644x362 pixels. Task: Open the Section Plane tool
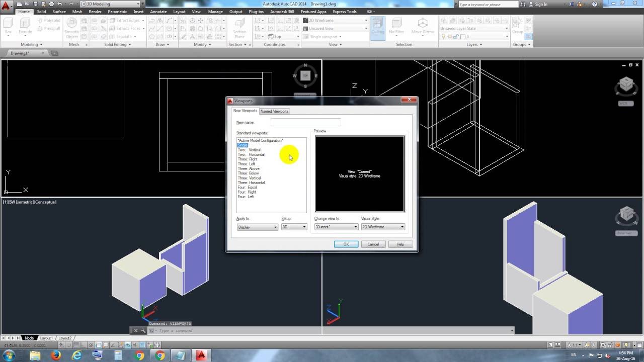pyautogui.click(x=239, y=28)
